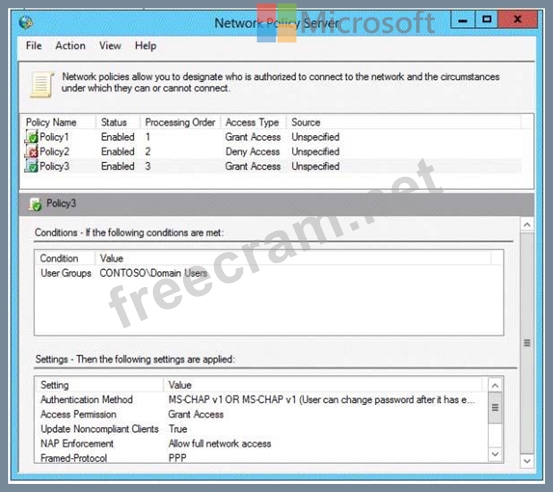Click the Condition column header

59,258
